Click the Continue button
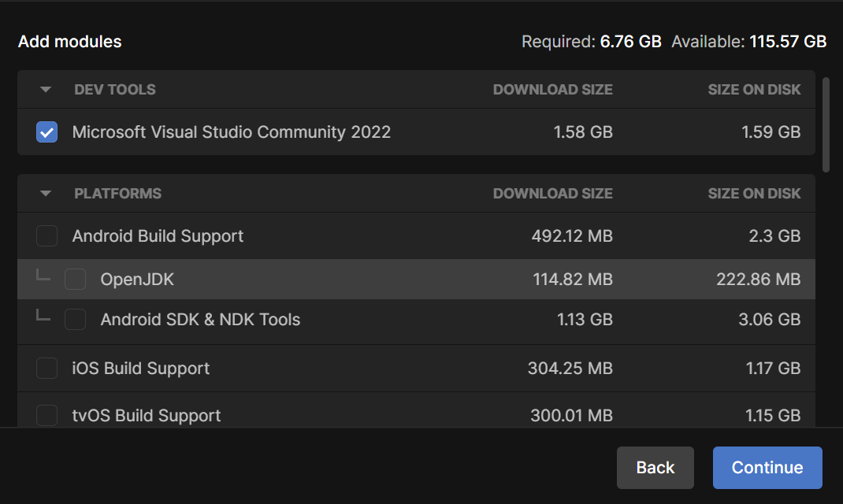The height and width of the screenshot is (504, 843). click(767, 468)
